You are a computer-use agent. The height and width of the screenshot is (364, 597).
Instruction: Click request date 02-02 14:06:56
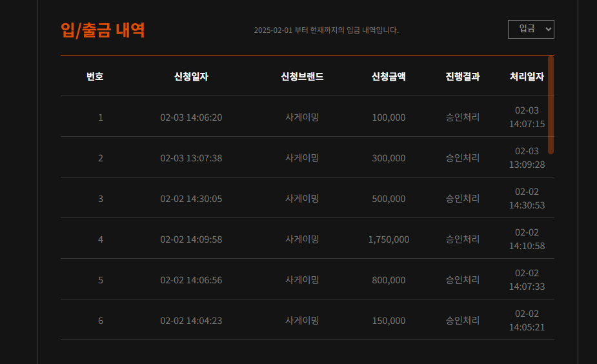(191, 280)
